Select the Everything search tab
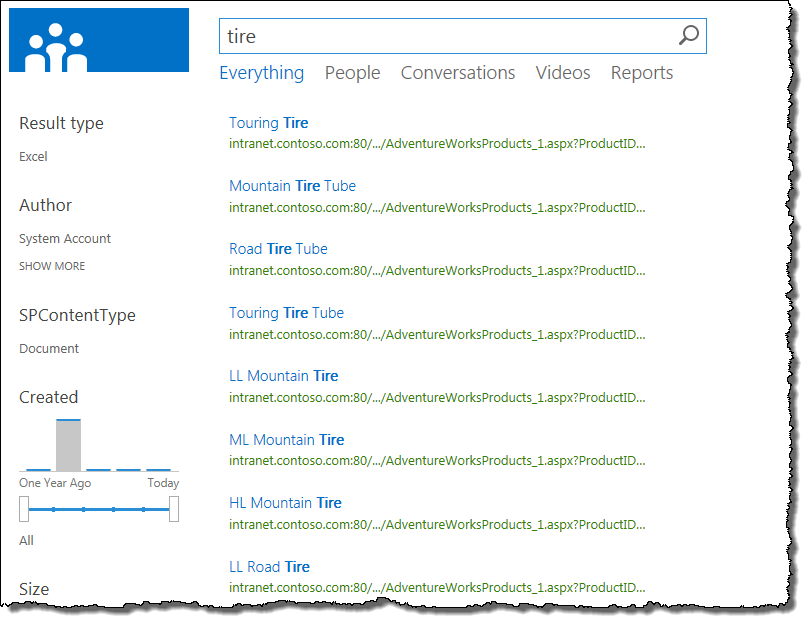Image resolution: width=809 pixels, height=623 pixels. click(x=261, y=72)
